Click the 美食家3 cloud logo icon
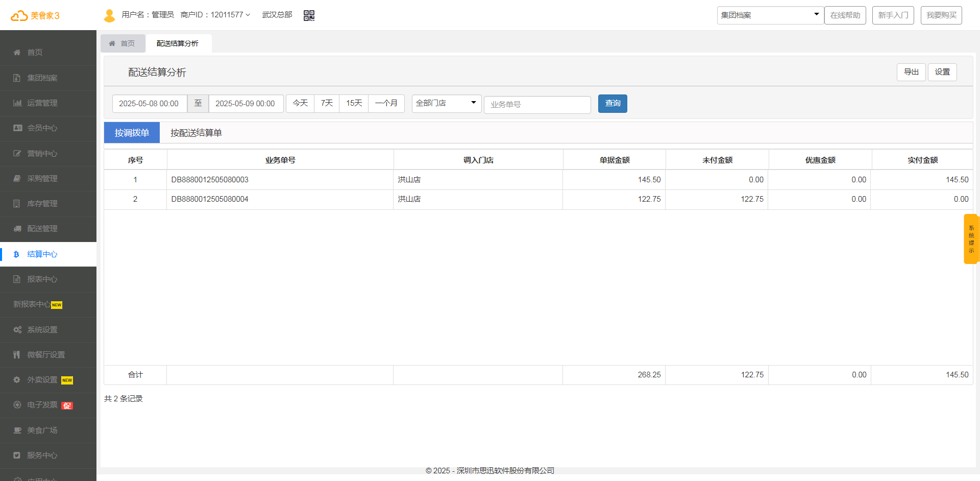 click(x=19, y=16)
